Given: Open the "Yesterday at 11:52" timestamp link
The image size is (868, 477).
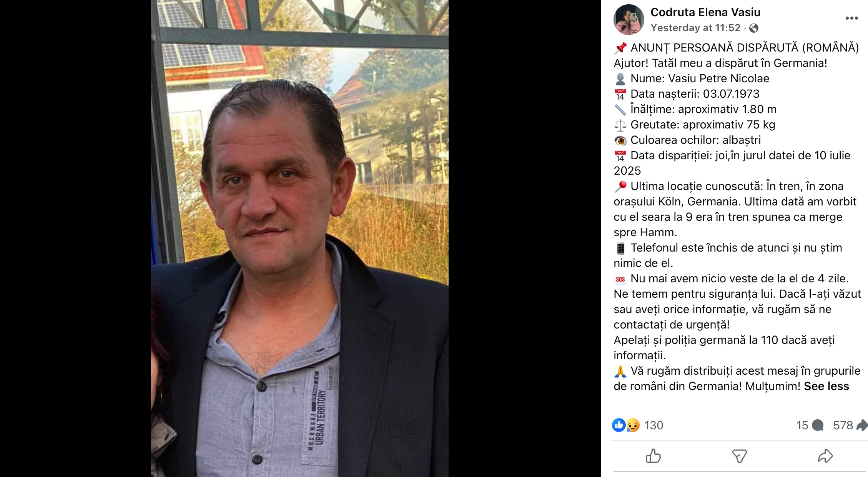Looking at the screenshot, I should [x=695, y=28].
